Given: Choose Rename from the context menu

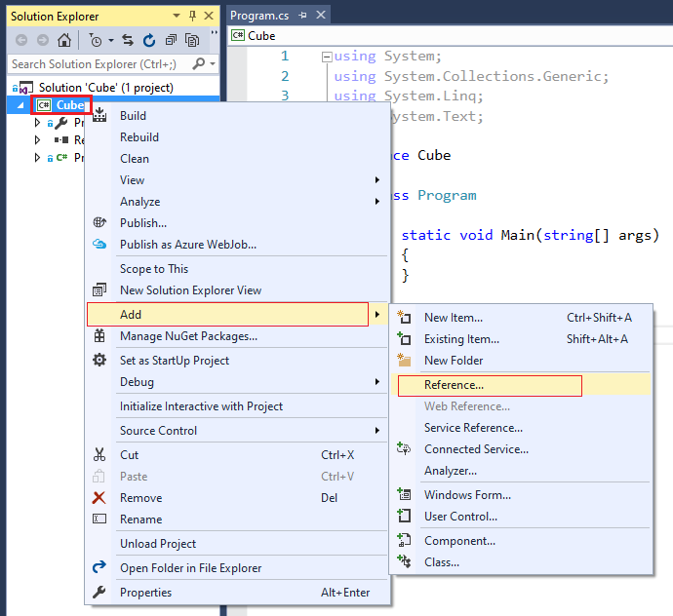Looking at the screenshot, I should [238, 520].
